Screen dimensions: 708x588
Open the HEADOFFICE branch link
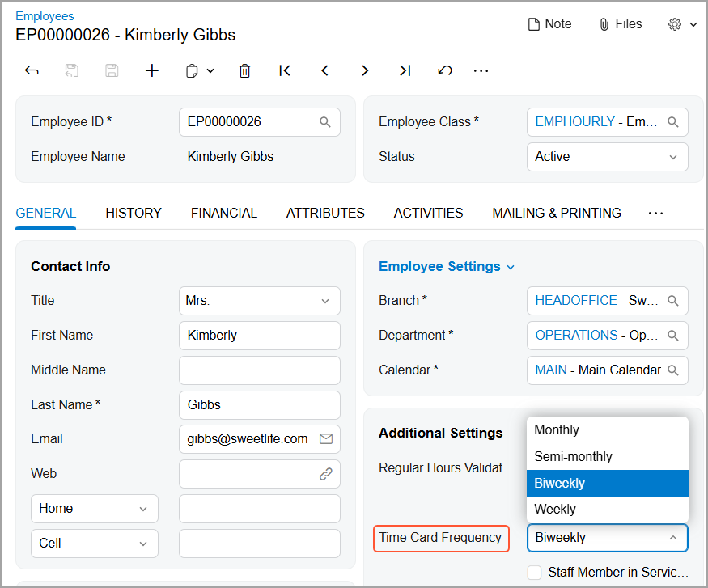pos(576,301)
